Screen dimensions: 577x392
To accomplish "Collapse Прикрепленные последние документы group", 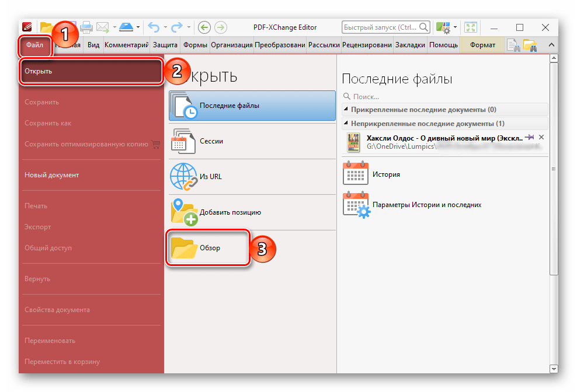I will click(346, 109).
